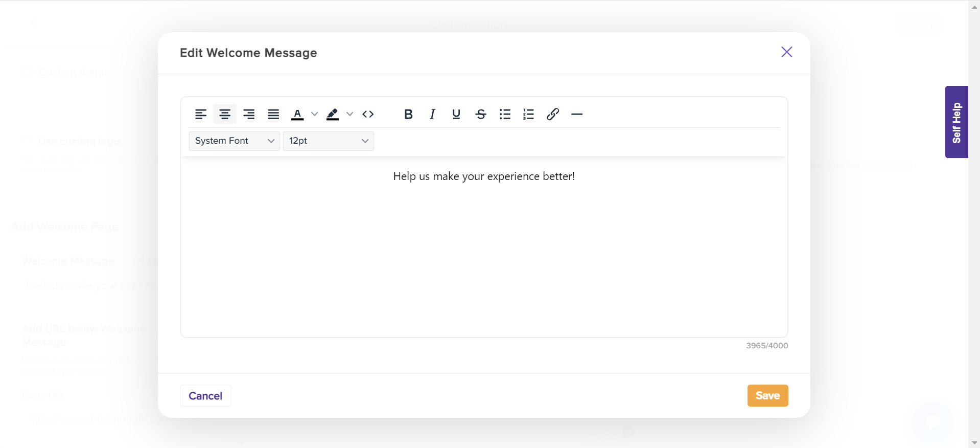Select center alignment in toolbar
Viewport: 980px width, 448px height.
(x=225, y=114)
